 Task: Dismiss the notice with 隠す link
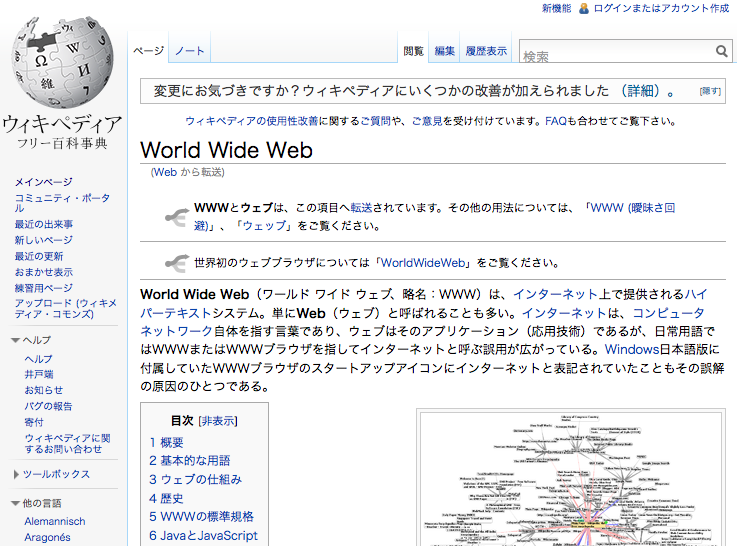tap(710, 91)
